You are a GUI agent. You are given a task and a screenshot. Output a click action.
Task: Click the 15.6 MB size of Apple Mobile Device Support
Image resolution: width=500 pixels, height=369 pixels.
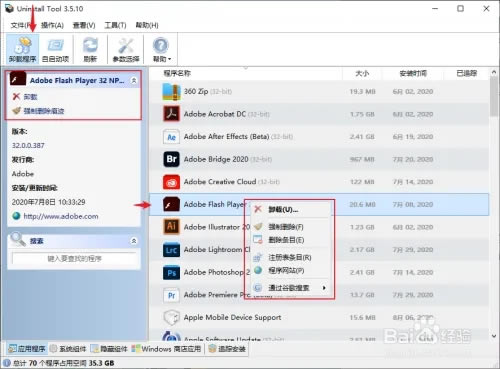pos(362,318)
